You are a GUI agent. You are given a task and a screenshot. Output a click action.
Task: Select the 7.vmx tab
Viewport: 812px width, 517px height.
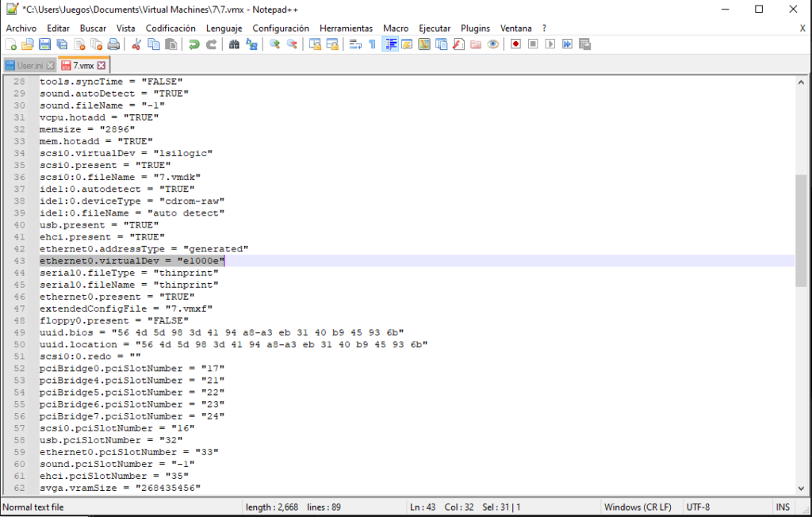(x=83, y=65)
